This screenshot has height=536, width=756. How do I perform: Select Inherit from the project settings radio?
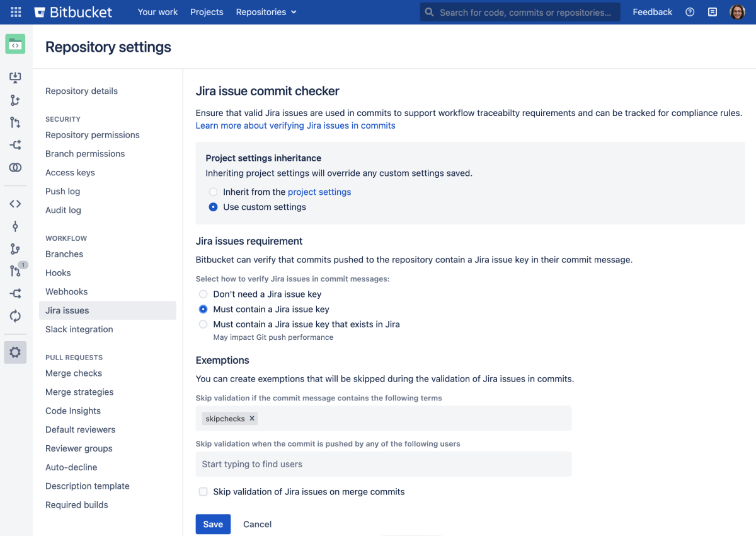213,192
